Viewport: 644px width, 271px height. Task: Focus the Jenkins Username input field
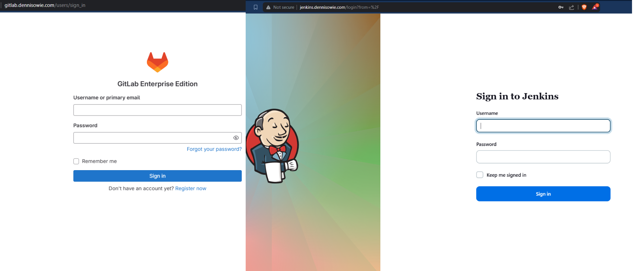coord(543,126)
